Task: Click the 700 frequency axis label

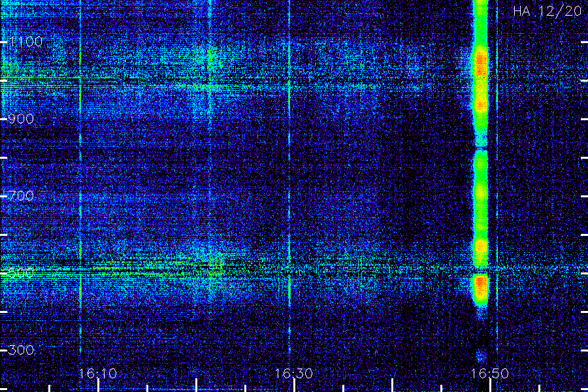Action: coord(21,196)
